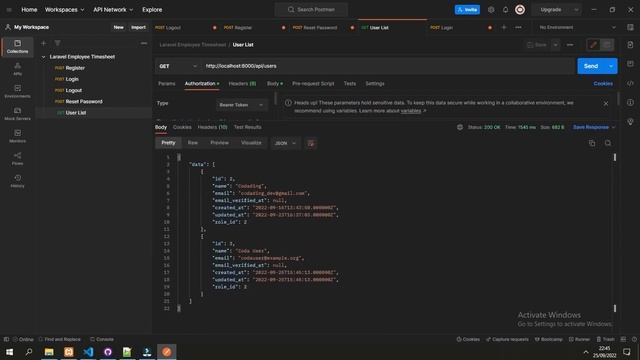Expand the Send button dropdown arrow
Image resolution: width=640 pixels, height=360 pixels.
pos(611,66)
